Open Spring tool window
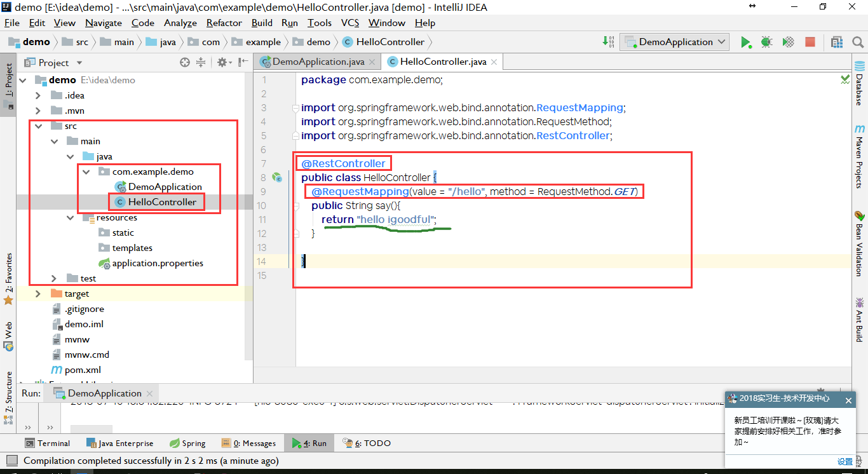Viewport: 868px width, 474px height. click(187, 443)
